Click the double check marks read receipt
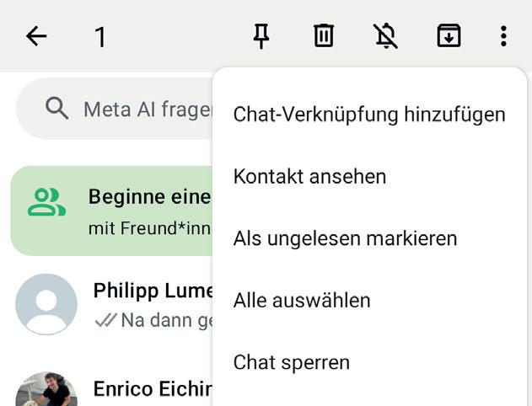This screenshot has width=532, height=406. pyautogui.click(x=105, y=320)
